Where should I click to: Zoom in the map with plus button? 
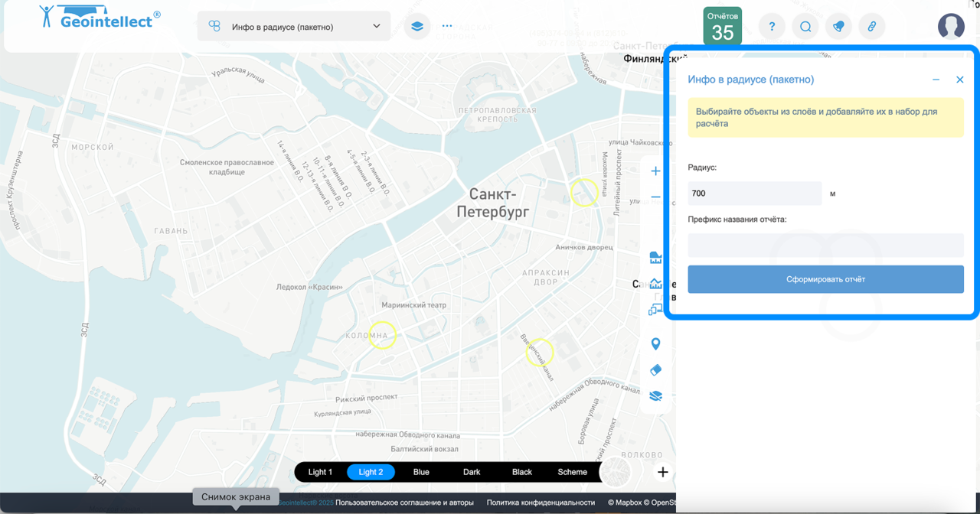(655, 171)
